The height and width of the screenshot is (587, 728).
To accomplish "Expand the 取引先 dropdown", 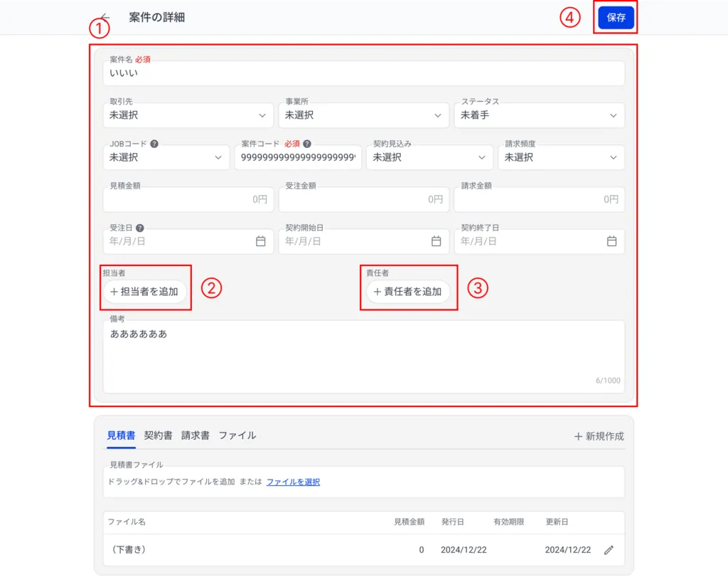I will (x=188, y=115).
